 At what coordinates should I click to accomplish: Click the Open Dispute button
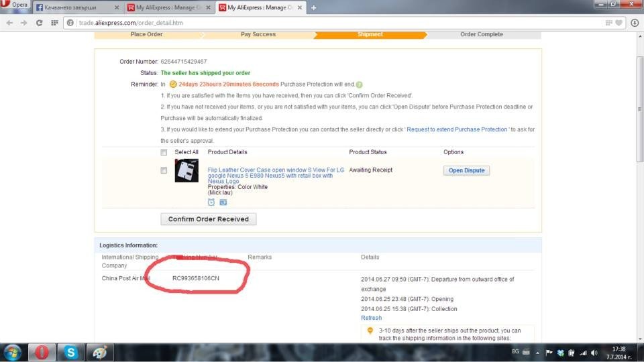[466, 170]
